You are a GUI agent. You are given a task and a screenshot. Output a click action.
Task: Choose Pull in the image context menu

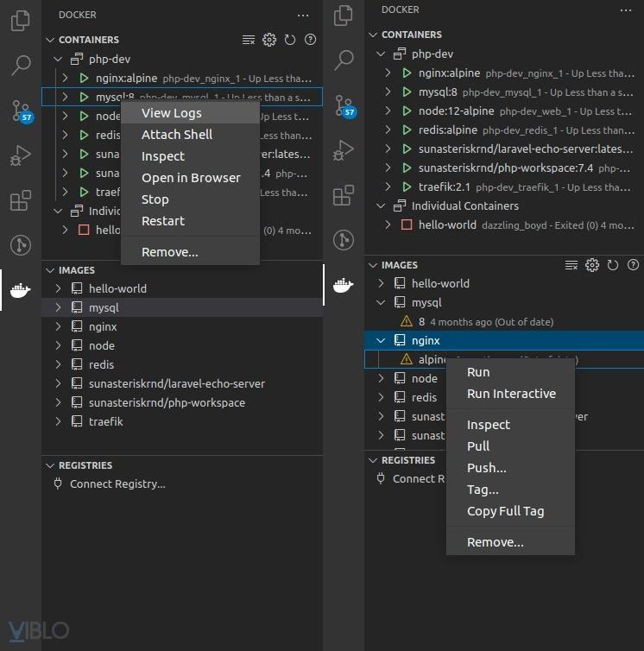click(x=478, y=446)
